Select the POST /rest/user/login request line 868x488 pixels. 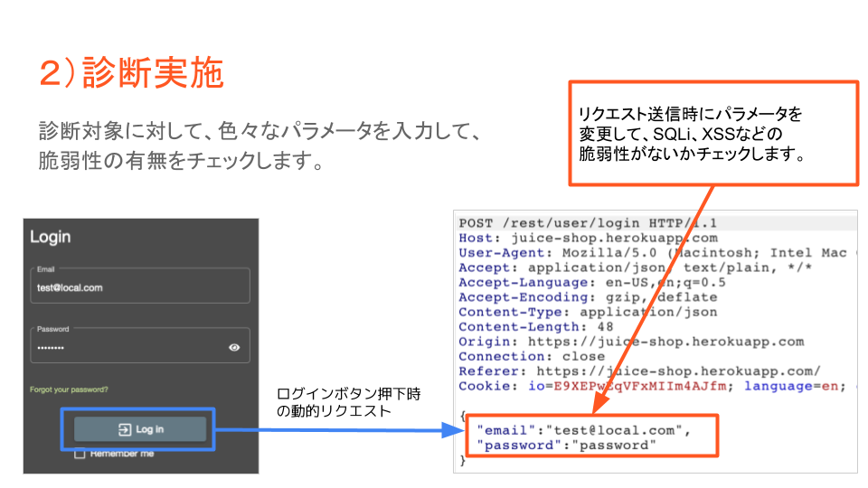tap(588, 223)
